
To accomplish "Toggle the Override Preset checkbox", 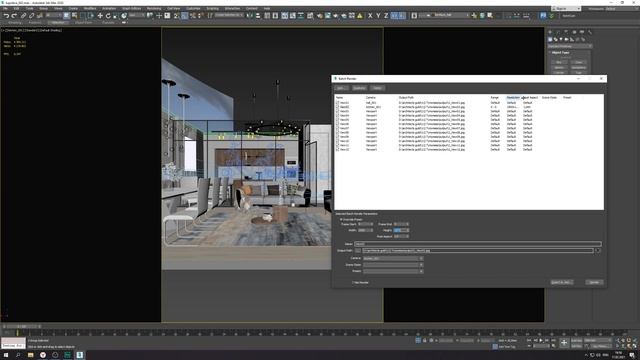I will 341,220.
